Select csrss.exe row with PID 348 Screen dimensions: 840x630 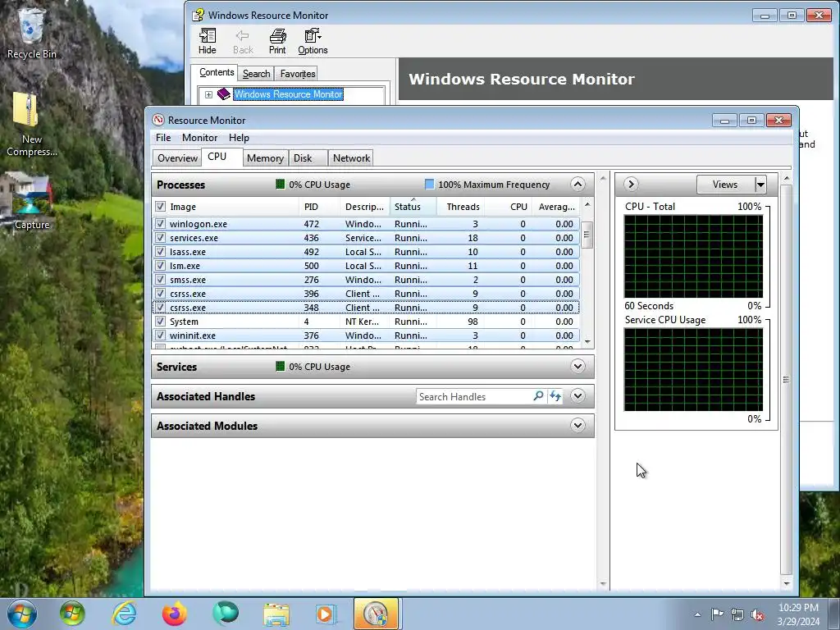click(x=366, y=308)
